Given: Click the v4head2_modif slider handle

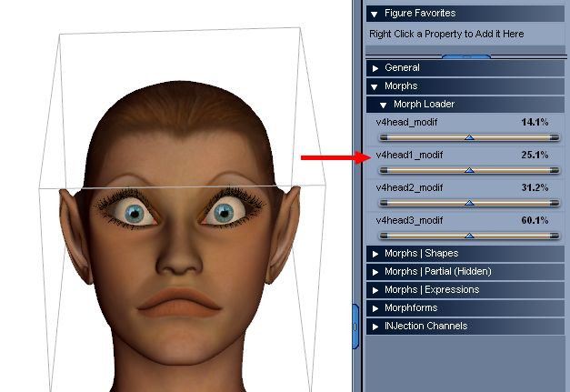Looking at the screenshot, I should tap(469, 203).
